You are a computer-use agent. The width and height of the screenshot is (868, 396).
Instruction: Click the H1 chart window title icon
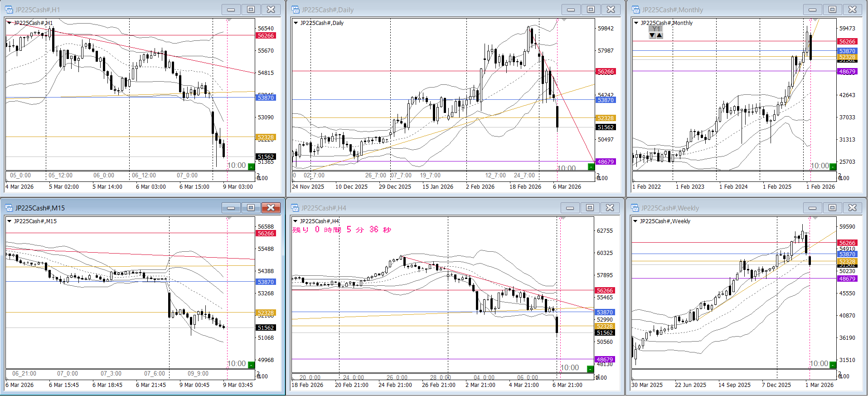pos(9,10)
